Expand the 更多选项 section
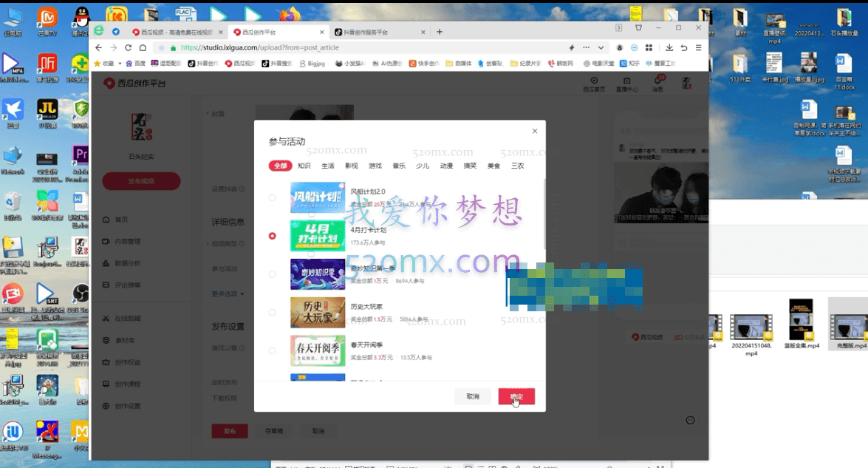868x468 pixels. pyautogui.click(x=228, y=294)
